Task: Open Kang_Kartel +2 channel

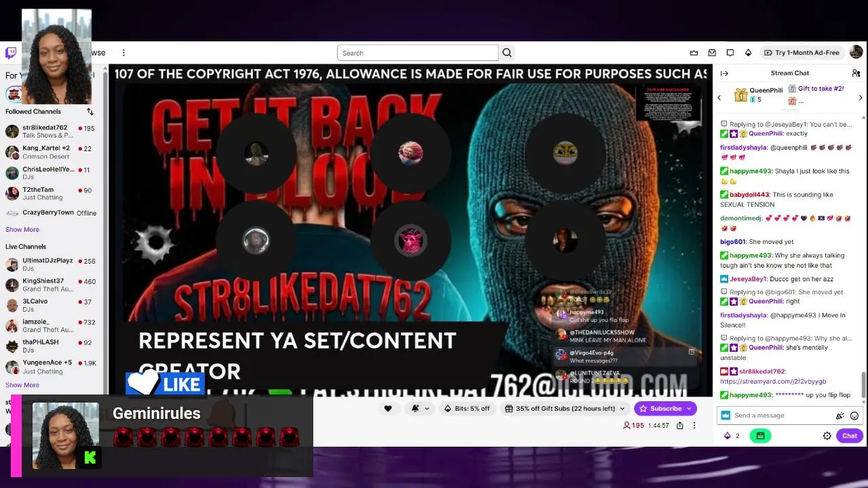Action: pos(52,152)
